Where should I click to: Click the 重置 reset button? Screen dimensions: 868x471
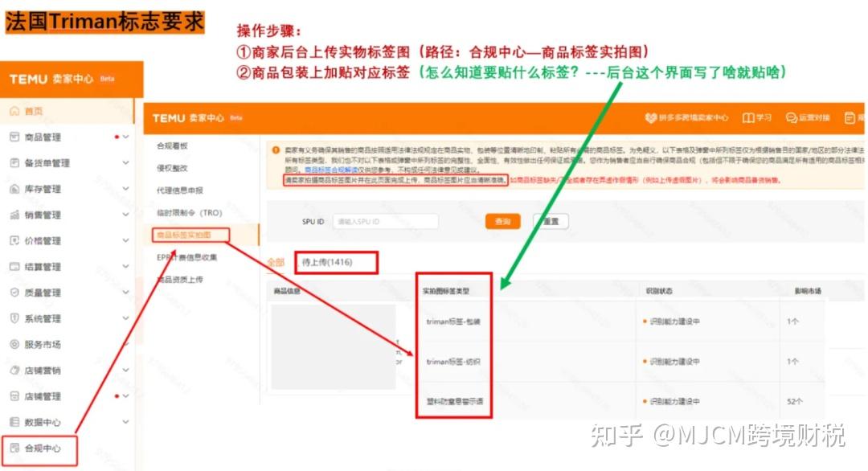tap(550, 221)
